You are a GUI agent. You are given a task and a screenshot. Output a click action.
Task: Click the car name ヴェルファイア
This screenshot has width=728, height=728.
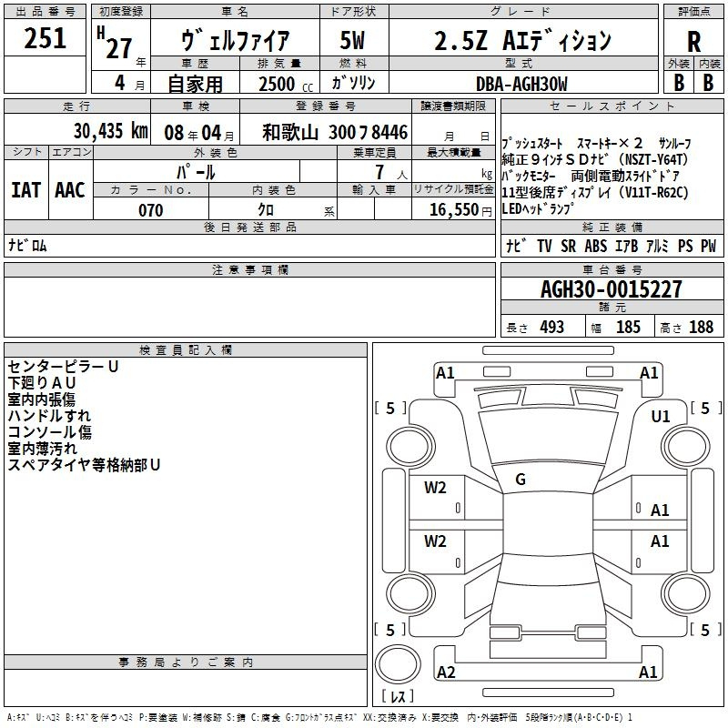click(235, 40)
